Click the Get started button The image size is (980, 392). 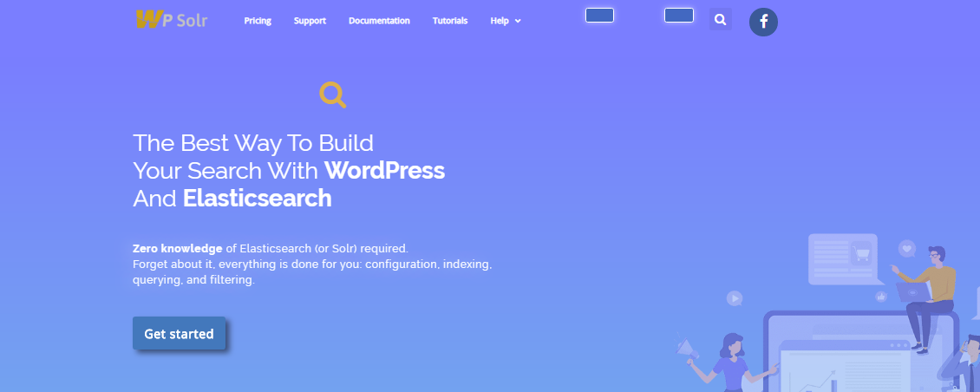[179, 333]
